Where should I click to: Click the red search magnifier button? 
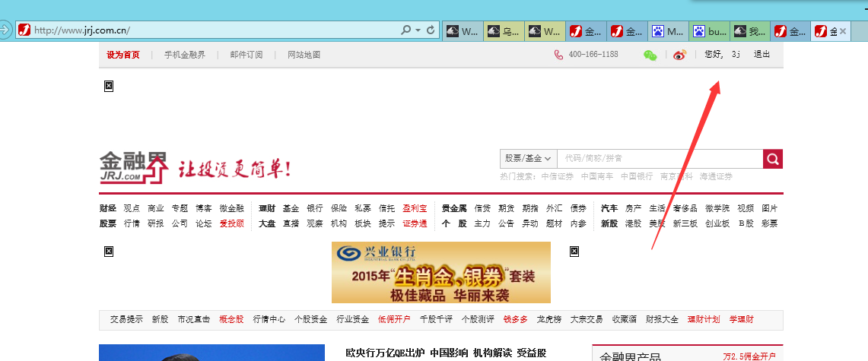click(773, 159)
